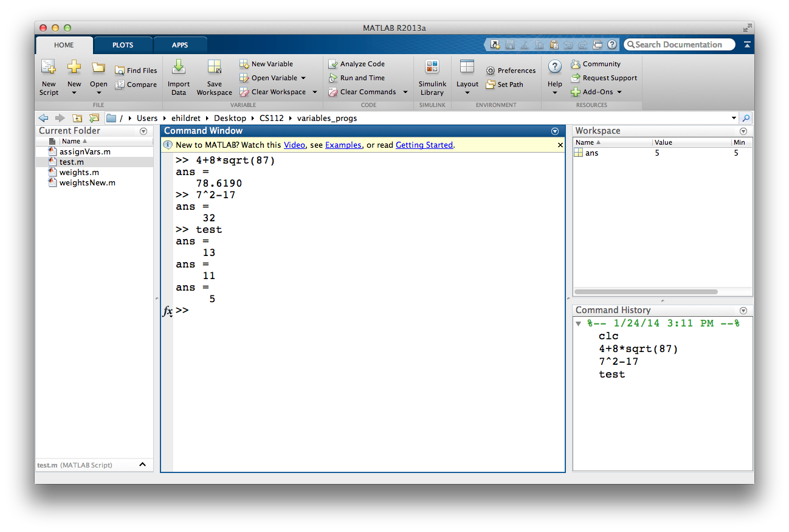Screen dimensions: 789x532
Task: Switch to the APPS tab
Action: [x=180, y=45]
